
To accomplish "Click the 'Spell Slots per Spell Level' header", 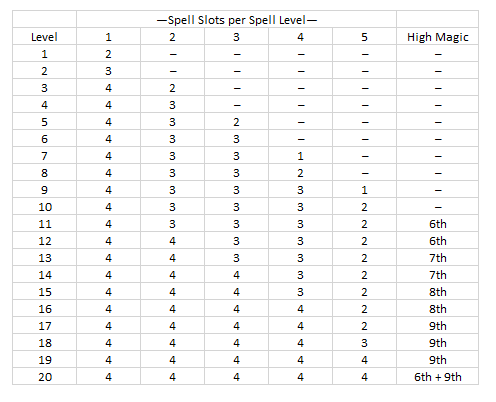I will click(236, 19).
